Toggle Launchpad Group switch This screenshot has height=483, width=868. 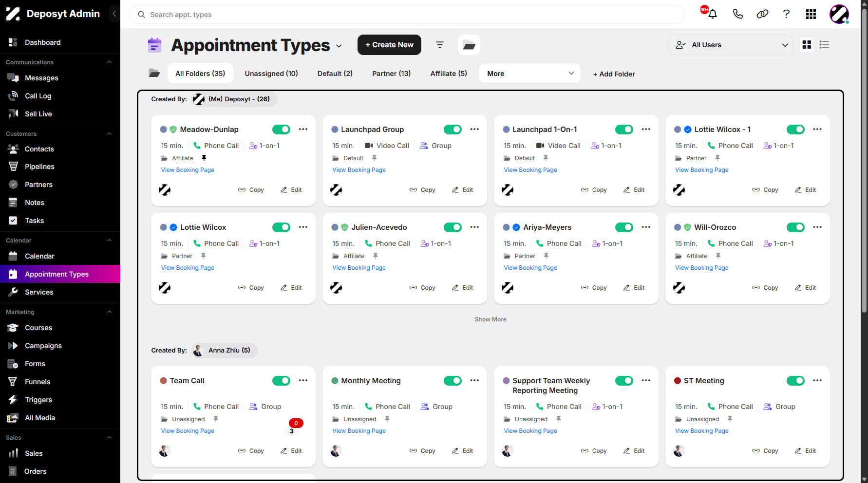click(453, 130)
